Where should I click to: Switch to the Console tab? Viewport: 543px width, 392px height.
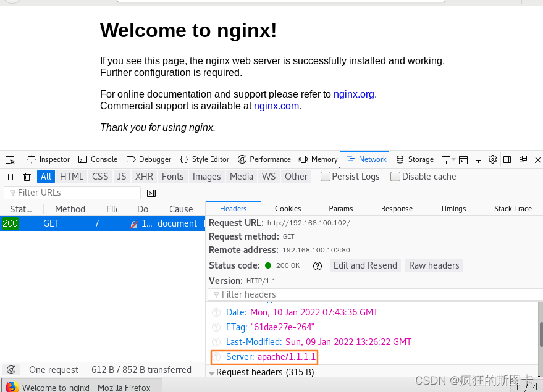click(98, 159)
